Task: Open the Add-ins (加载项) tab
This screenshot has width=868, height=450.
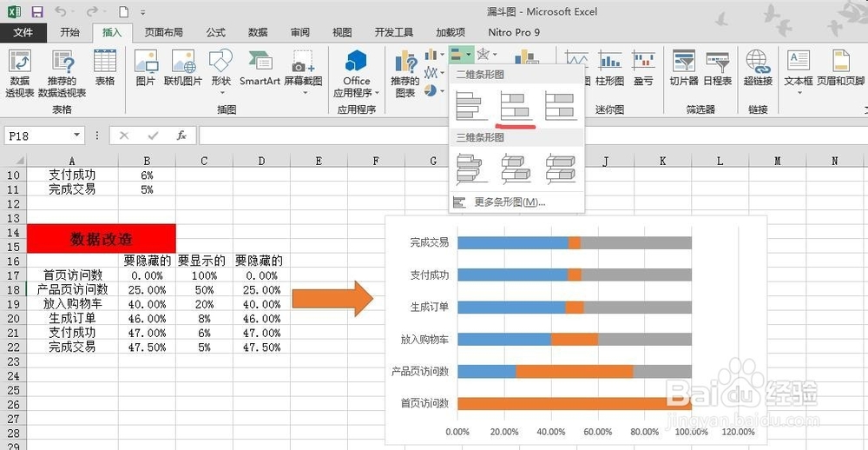Action: tap(450, 33)
